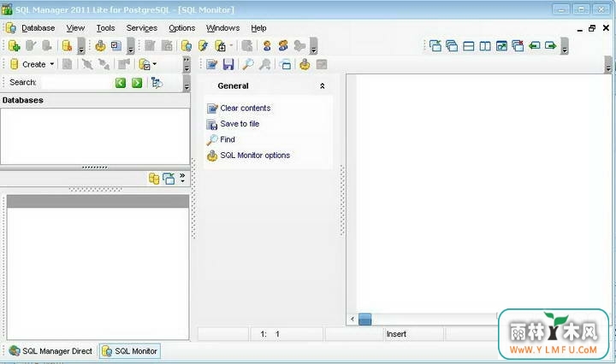Open the Tools menu

point(106,28)
